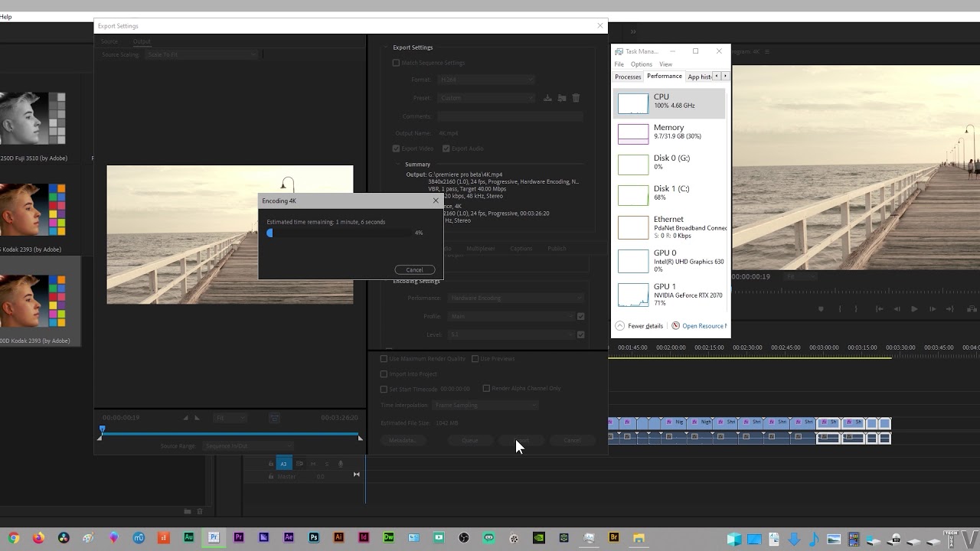Image resolution: width=980 pixels, height=551 pixels.
Task: Click the Set Out Point icon under export preview
Action: point(197,418)
